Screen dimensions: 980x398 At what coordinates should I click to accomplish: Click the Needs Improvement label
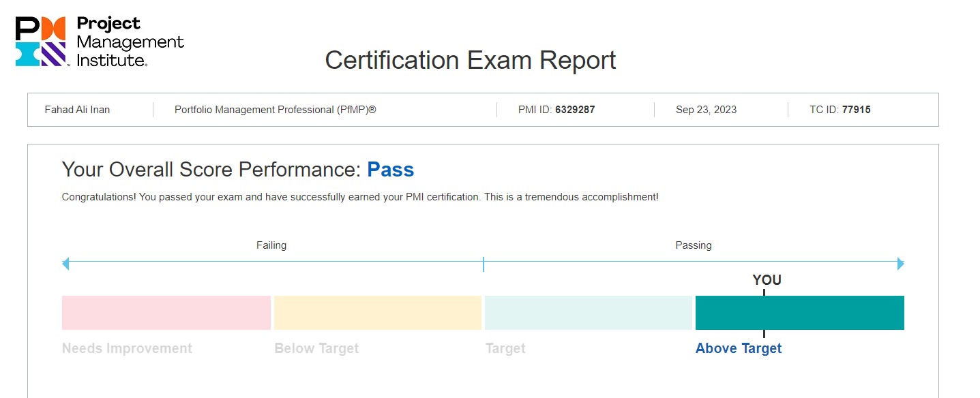click(127, 348)
